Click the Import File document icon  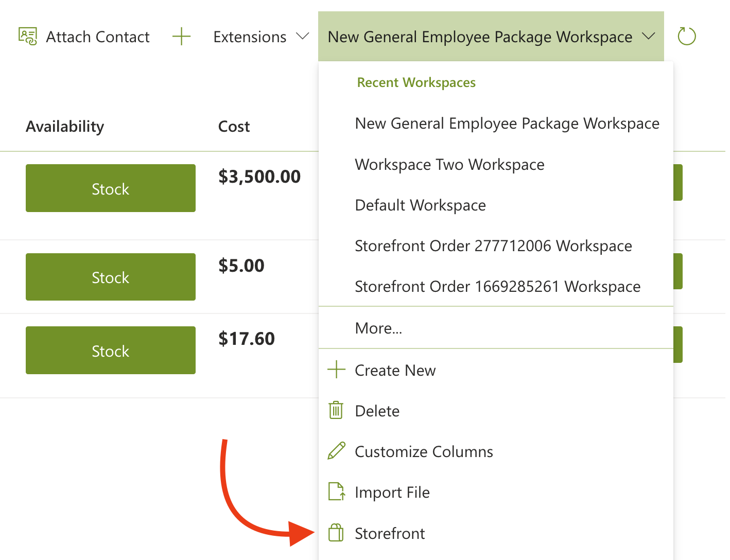(x=336, y=492)
